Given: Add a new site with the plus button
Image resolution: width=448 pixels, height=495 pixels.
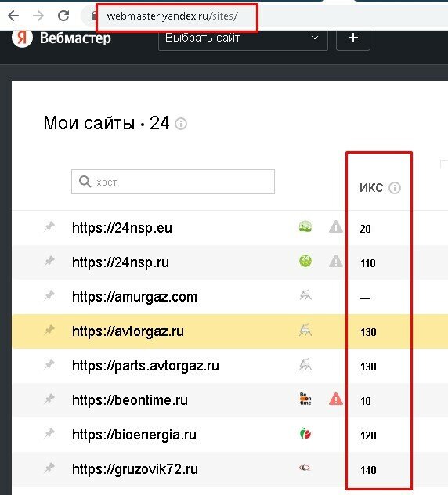Looking at the screenshot, I should click(353, 38).
